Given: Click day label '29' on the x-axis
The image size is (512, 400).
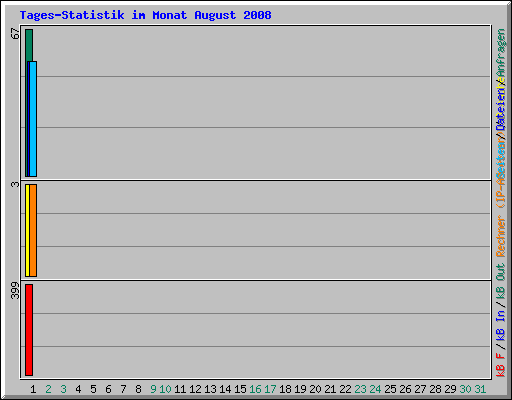Looking at the screenshot, I should (x=450, y=389).
